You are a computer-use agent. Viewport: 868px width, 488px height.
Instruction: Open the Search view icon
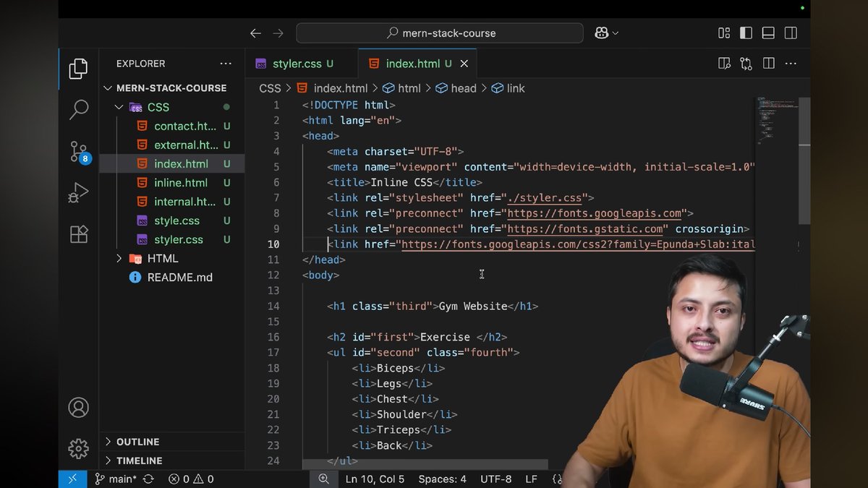pos(78,109)
